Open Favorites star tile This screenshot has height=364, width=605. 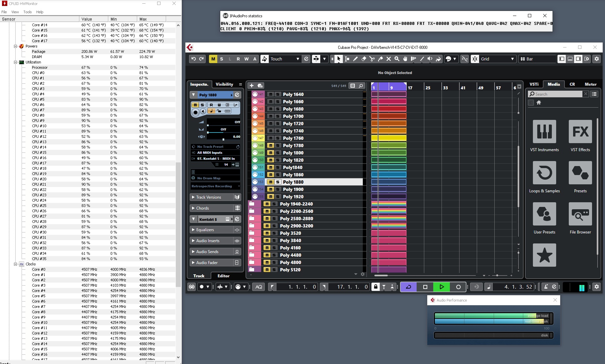544,255
